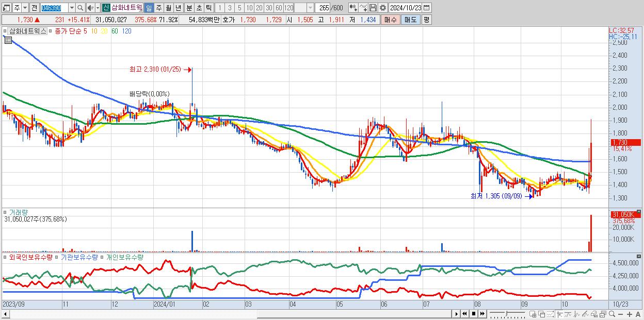
Task: Click the wave pattern tool icon at bottom
Action: [x=577, y=314]
